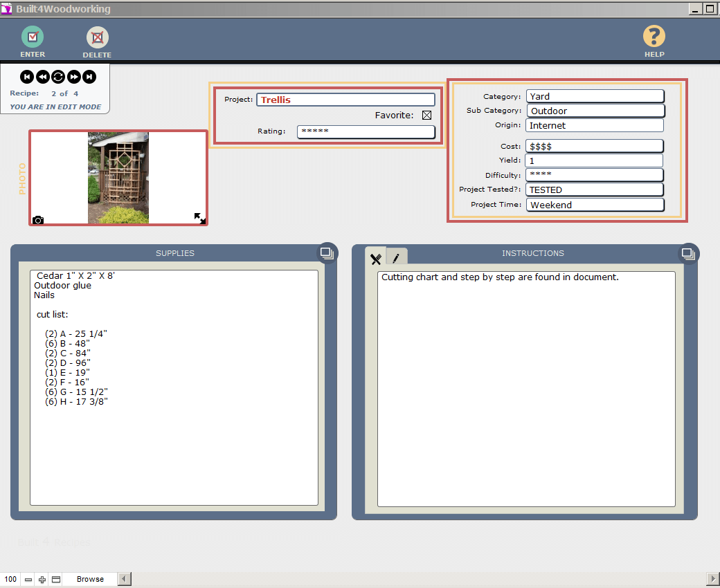Open the HELP question mark icon
Screen dimensions: 720x588
[x=654, y=37]
